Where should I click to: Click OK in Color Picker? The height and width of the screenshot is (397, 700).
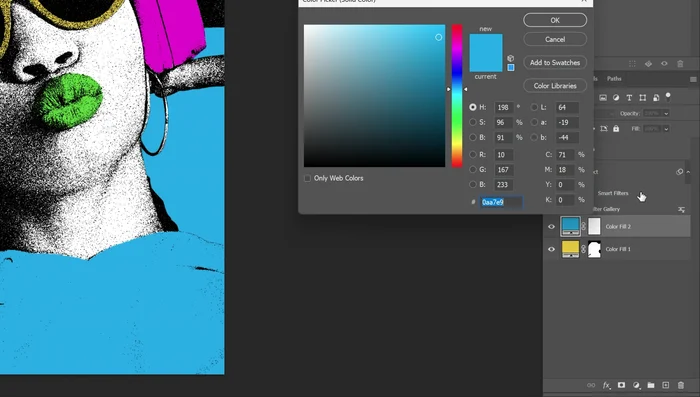(555, 20)
